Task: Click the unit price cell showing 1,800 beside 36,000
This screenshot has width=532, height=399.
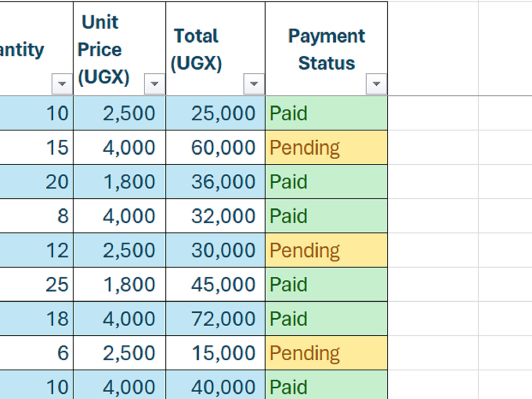Action: [119, 181]
